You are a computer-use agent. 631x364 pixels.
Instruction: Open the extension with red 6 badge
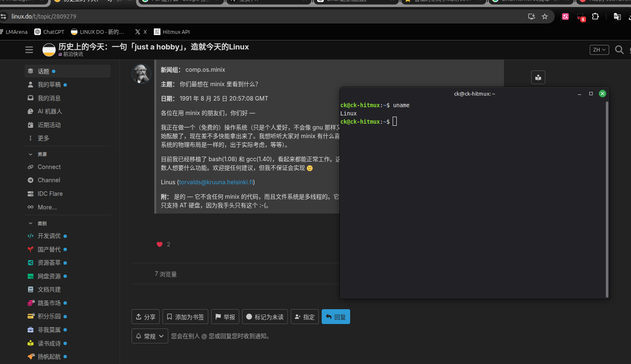point(581,17)
